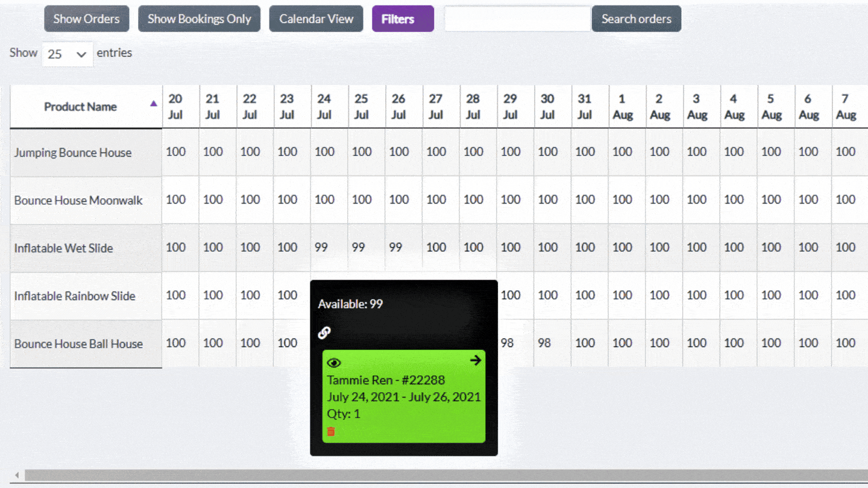
Task: Open order via right arrow icon
Action: tap(476, 360)
